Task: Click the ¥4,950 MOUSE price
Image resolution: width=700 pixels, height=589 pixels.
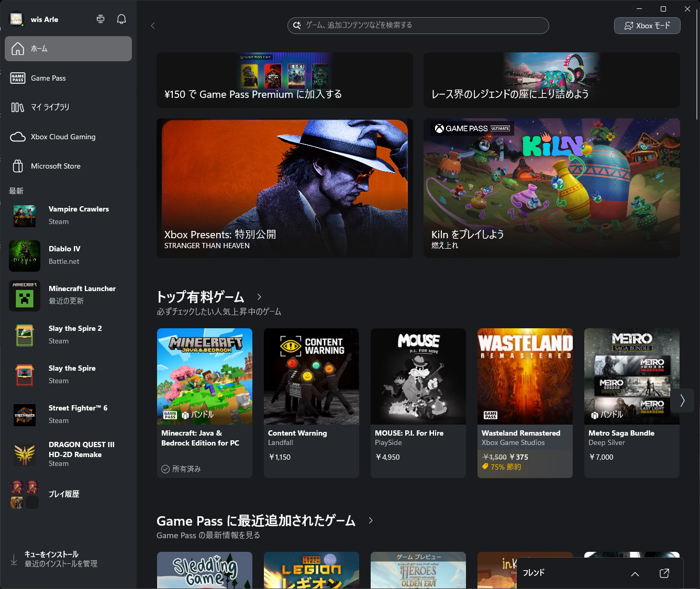Action: [387, 457]
